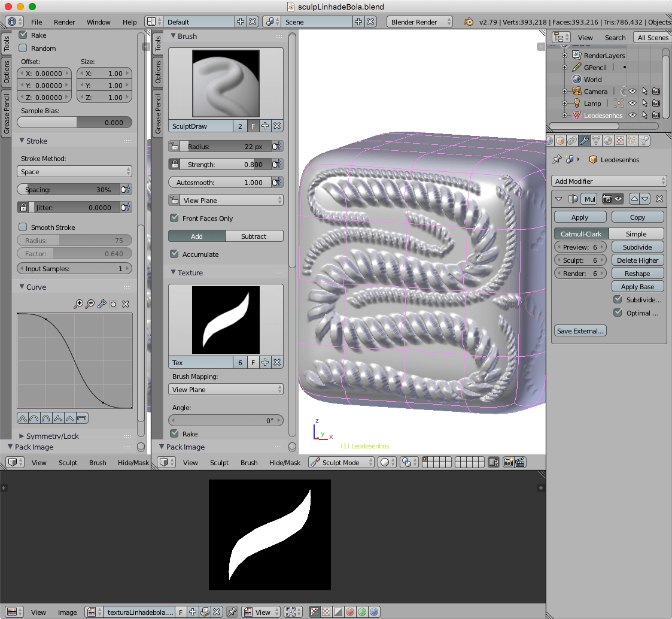Viewport: 672px width, 619px height.
Task: Uncheck Subdivide UVs in the modifier panel
Action: coord(618,300)
